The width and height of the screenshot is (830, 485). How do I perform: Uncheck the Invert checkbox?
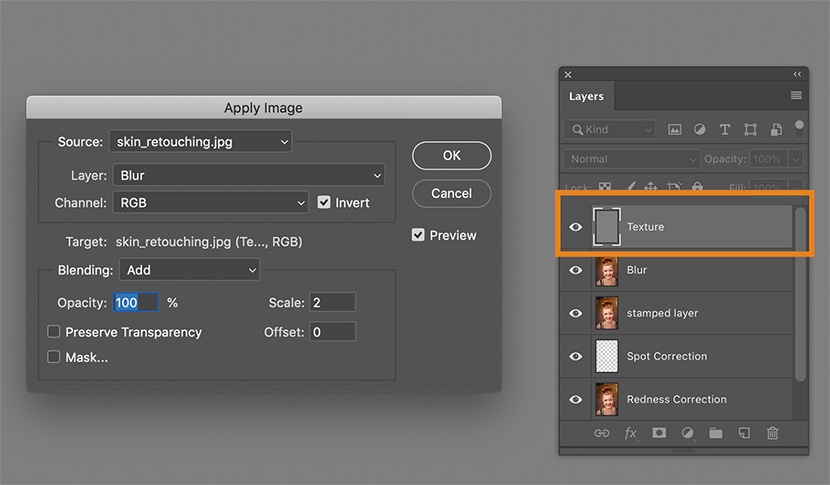pyautogui.click(x=324, y=202)
